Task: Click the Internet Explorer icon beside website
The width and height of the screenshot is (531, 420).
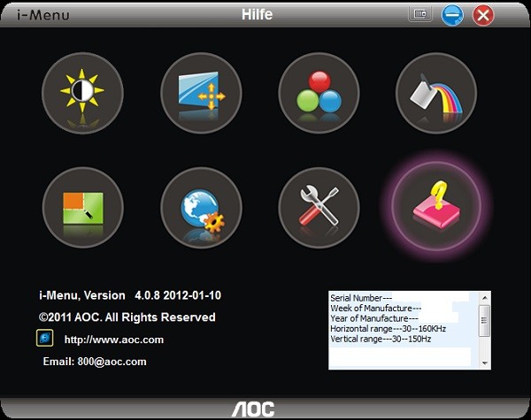Action: point(45,338)
